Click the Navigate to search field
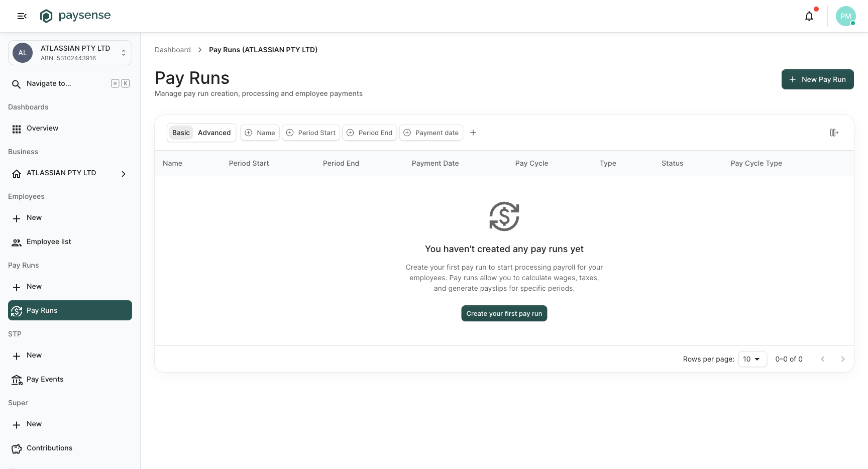The height and width of the screenshot is (469, 868). point(70,84)
